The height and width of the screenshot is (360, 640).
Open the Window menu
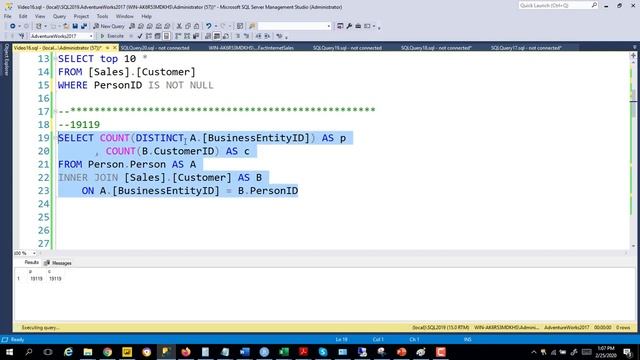point(124,16)
